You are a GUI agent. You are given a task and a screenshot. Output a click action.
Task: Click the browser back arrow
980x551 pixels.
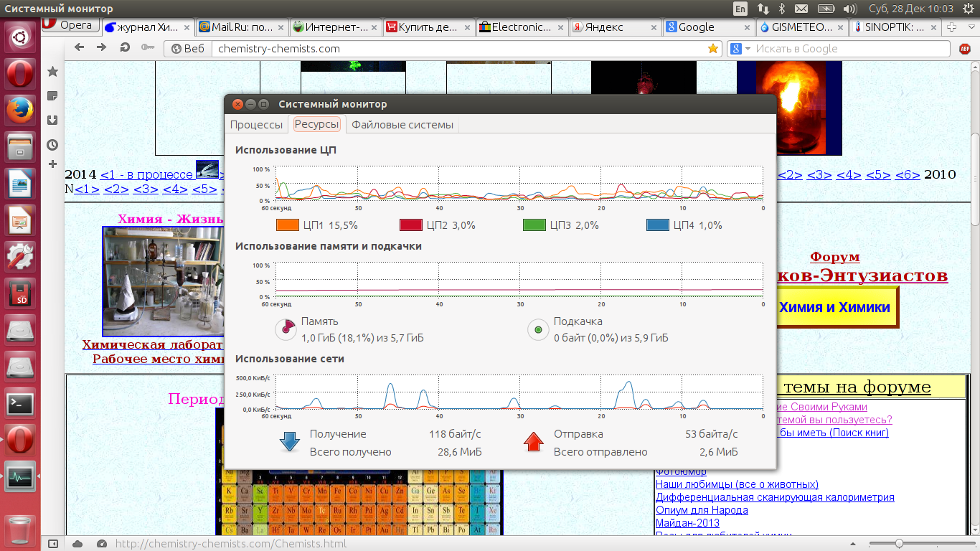point(80,48)
